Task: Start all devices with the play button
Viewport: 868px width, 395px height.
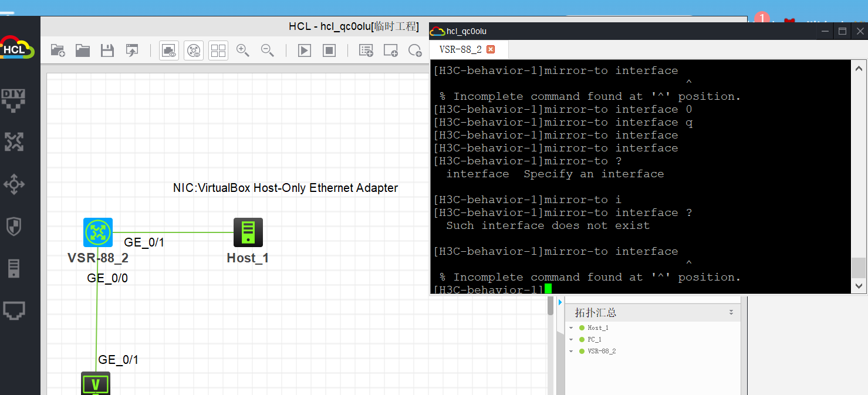Action: [305, 50]
